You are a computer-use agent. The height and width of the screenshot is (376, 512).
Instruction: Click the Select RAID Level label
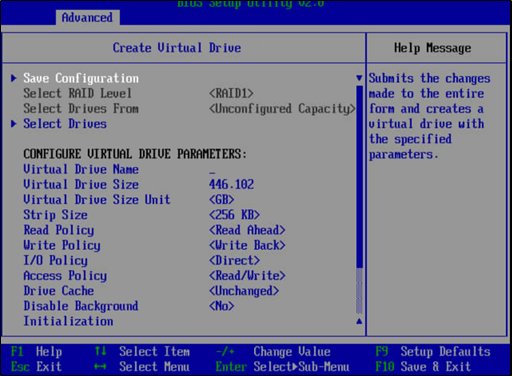tap(77, 93)
